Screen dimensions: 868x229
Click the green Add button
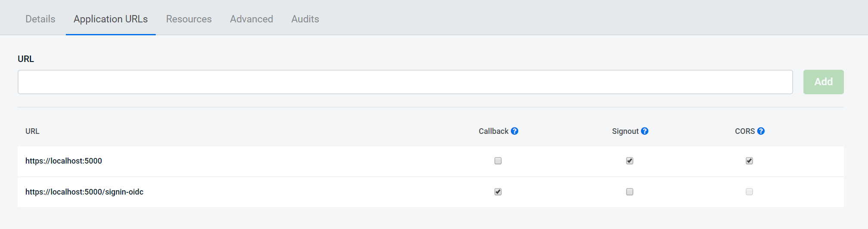coord(823,82)
